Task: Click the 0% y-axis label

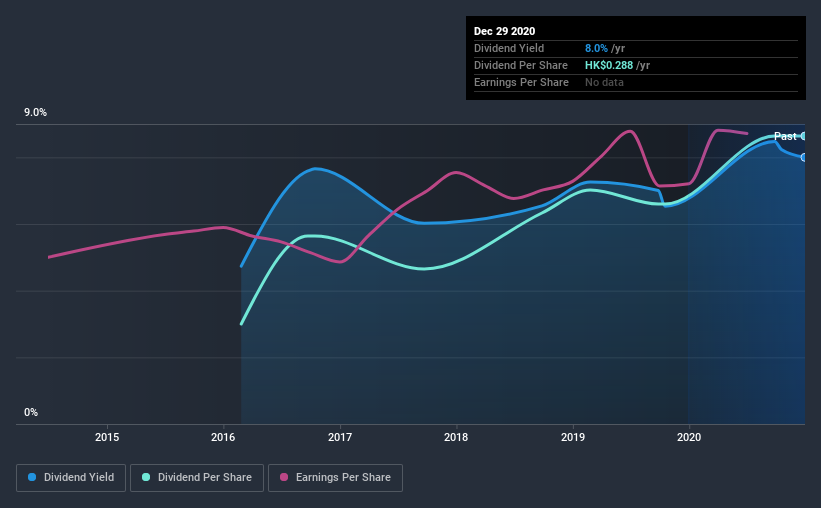Action: click(31, 413)
